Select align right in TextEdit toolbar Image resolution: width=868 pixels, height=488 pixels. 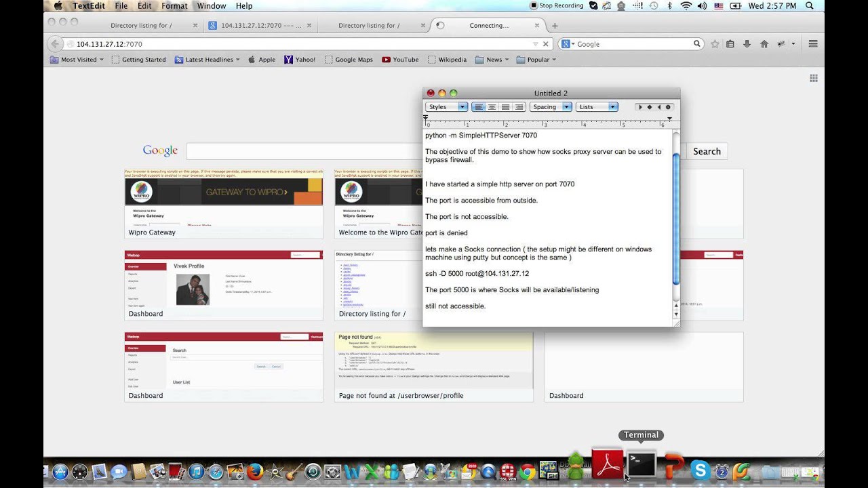click(x=519, y=107)
